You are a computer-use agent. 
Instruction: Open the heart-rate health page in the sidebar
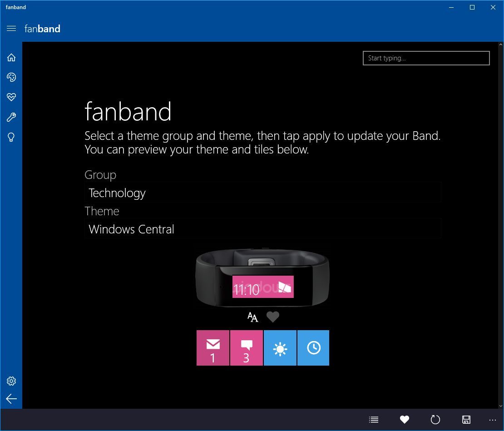(11, 97)
